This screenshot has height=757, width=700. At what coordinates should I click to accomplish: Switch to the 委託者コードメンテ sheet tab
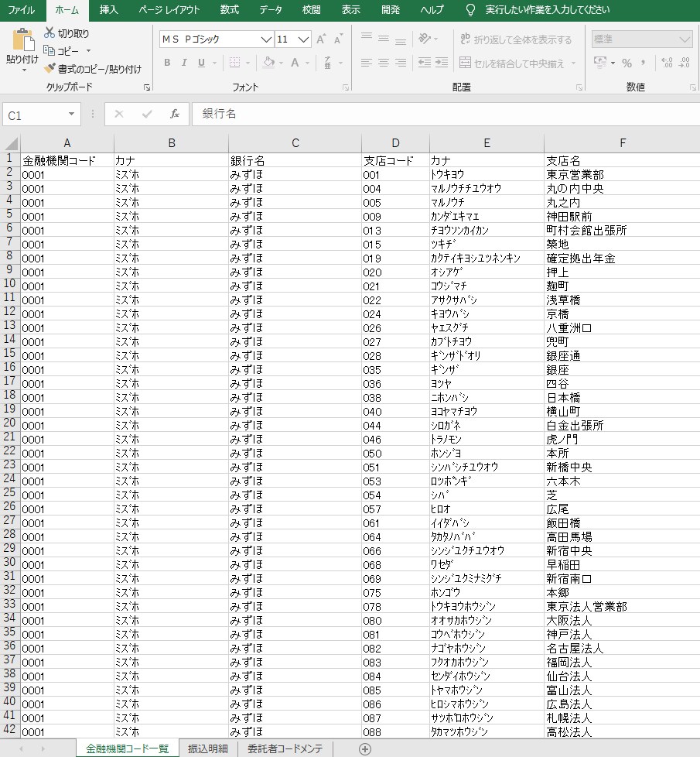285,748
